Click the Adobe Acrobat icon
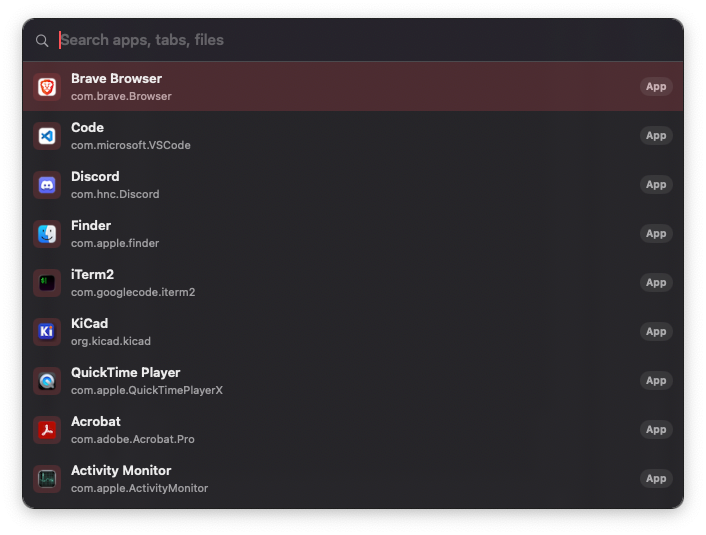 pyautogui.click(x=47, y=430)
